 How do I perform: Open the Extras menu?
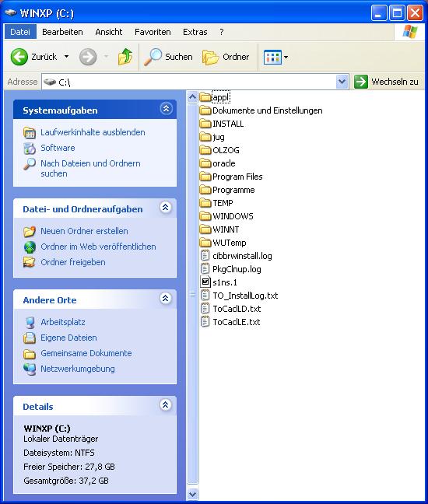tap(195, 32)
